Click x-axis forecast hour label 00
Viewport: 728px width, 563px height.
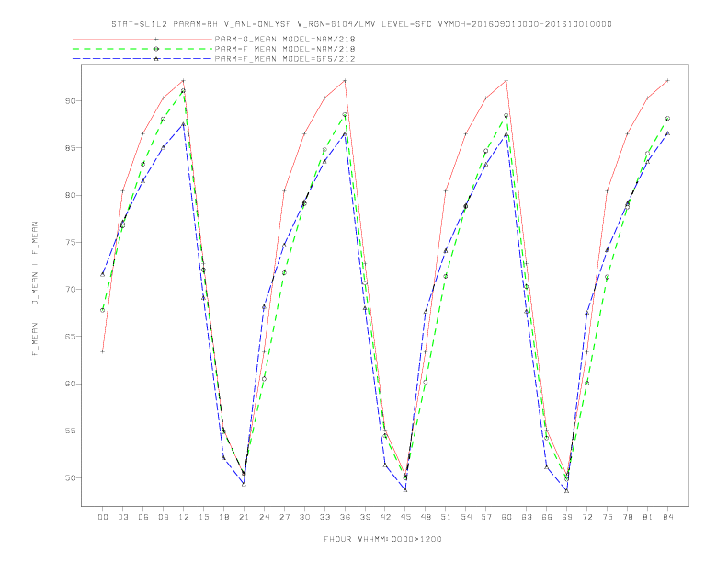(103, 517)
